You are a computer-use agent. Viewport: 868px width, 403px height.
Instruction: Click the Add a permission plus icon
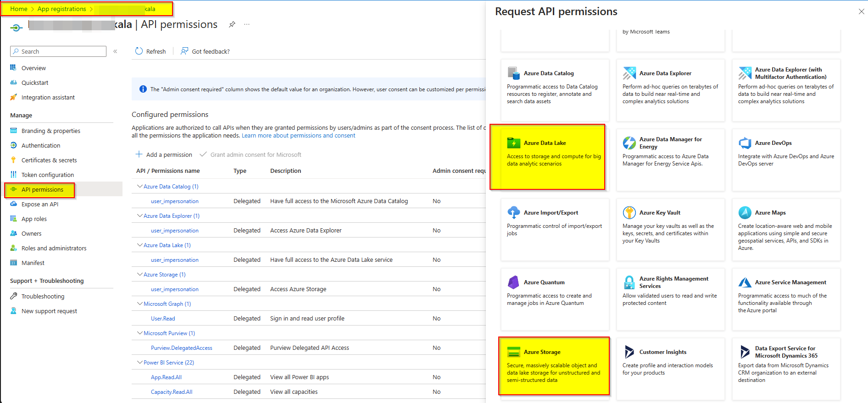[x=139, y=154]
